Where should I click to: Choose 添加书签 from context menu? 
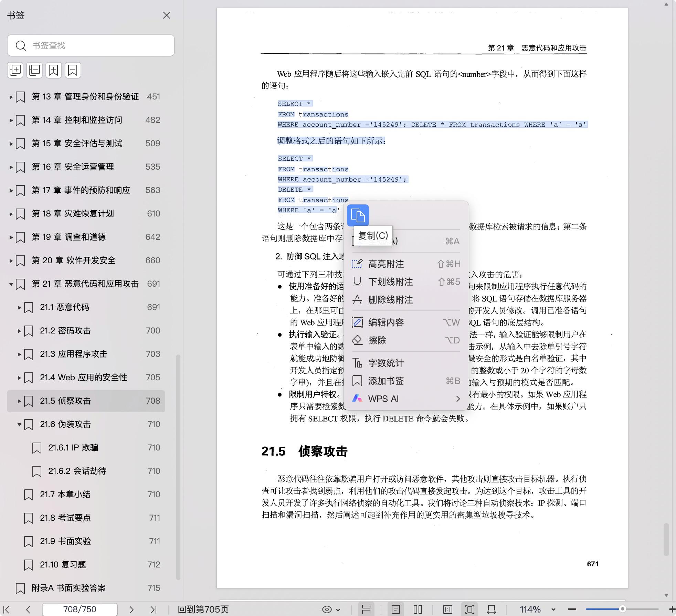click(x=406, y=381)
